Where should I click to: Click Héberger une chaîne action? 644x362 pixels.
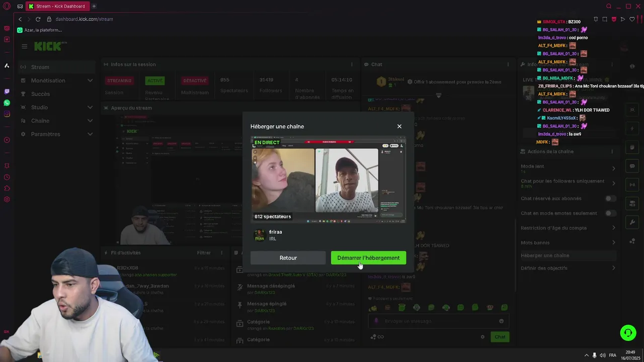coord(568,255)
